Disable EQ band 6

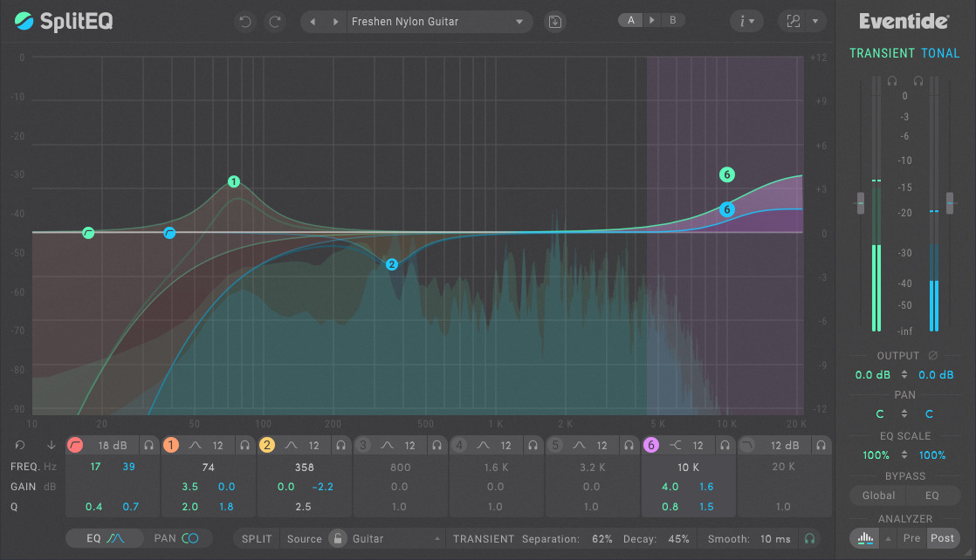pos(651,445)
